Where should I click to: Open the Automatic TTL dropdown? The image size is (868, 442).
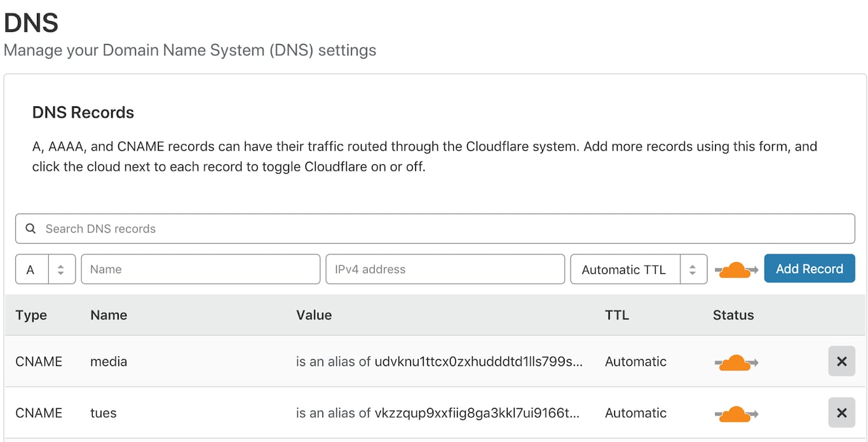(639, 269)
